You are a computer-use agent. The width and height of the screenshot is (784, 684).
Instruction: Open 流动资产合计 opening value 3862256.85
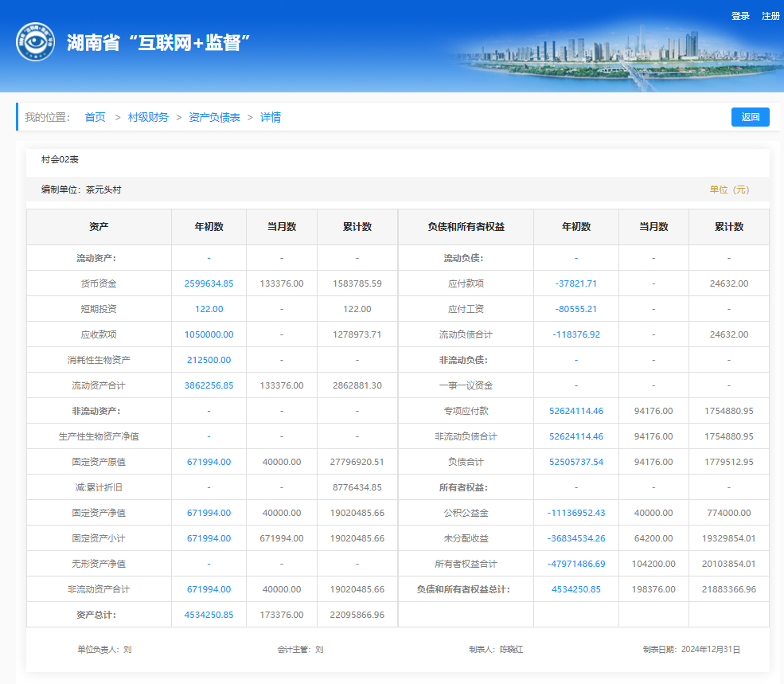tap(209, 385)
